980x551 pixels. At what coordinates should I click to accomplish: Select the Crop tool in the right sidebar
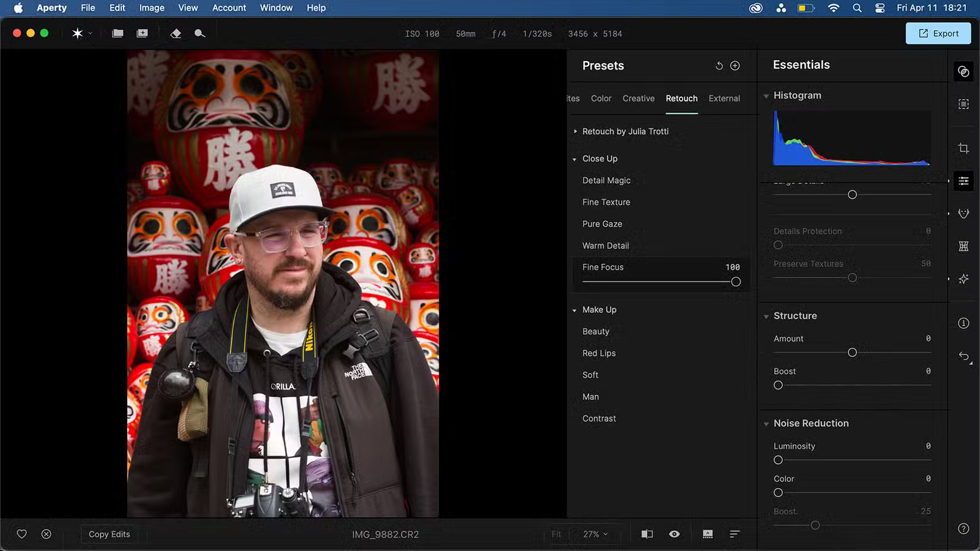click(x=963, y=148)
